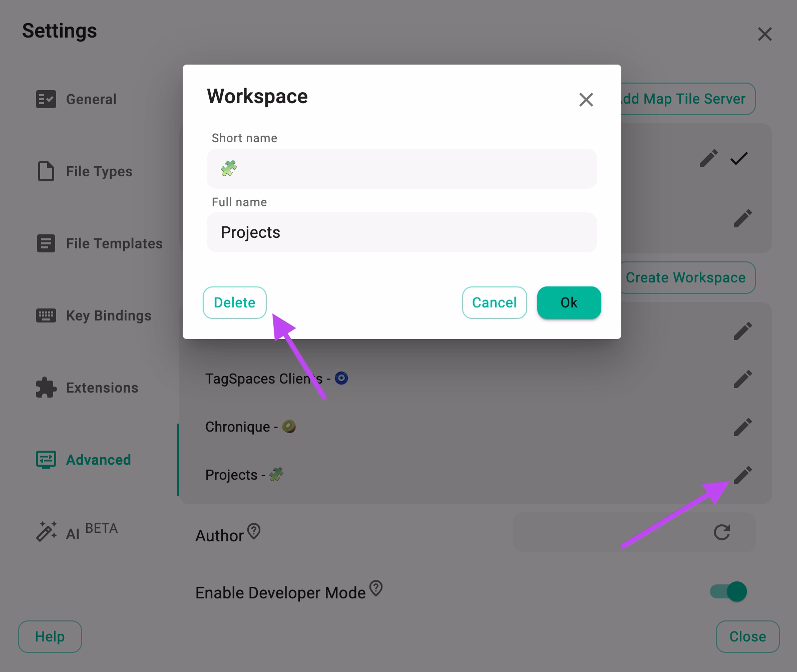Click the checkmark icon on tile server row
The height and width of the screenshot is (672, 797).
click(738, 159)
